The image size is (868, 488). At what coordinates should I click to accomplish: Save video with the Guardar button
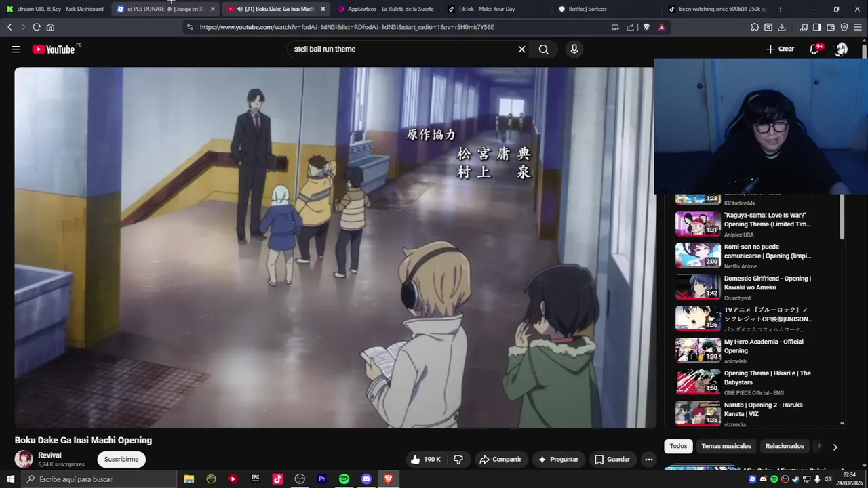[612, 459]
